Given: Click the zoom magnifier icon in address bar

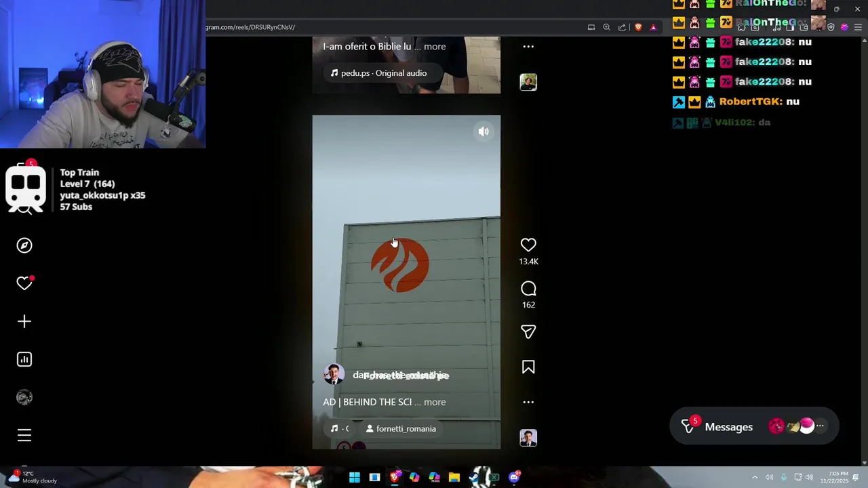Looking at the screenshot, I should tap(606, 27).
